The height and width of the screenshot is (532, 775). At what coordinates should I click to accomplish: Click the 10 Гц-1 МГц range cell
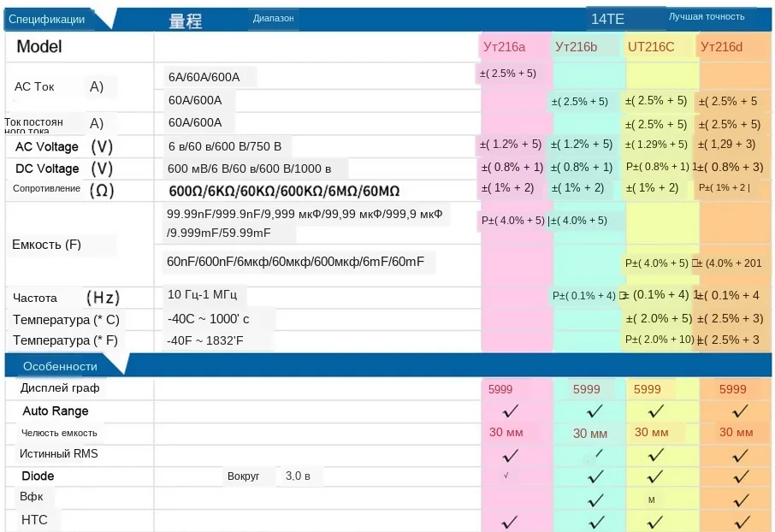coord(202,295)
